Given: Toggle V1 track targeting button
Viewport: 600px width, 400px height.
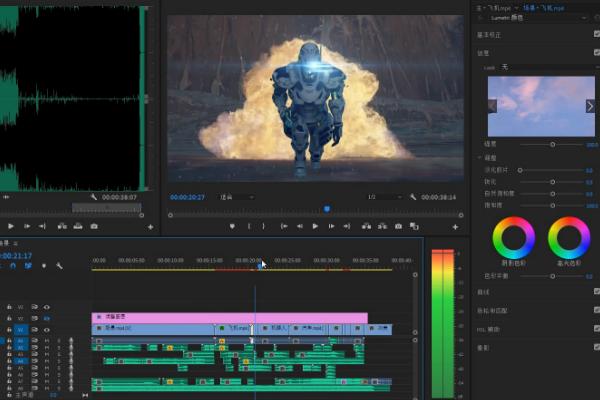Looking at the screenshot, I should (21, 330).
